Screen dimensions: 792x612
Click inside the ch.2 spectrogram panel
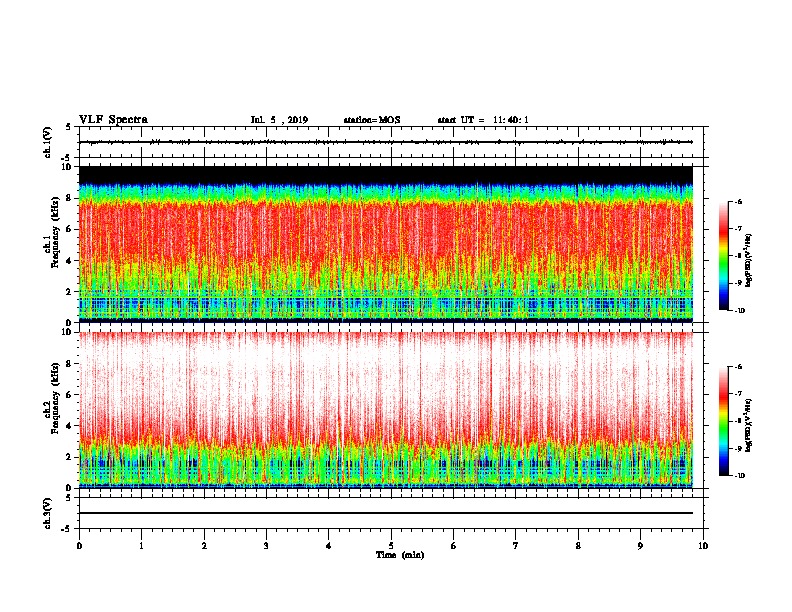tap(386, 410)
